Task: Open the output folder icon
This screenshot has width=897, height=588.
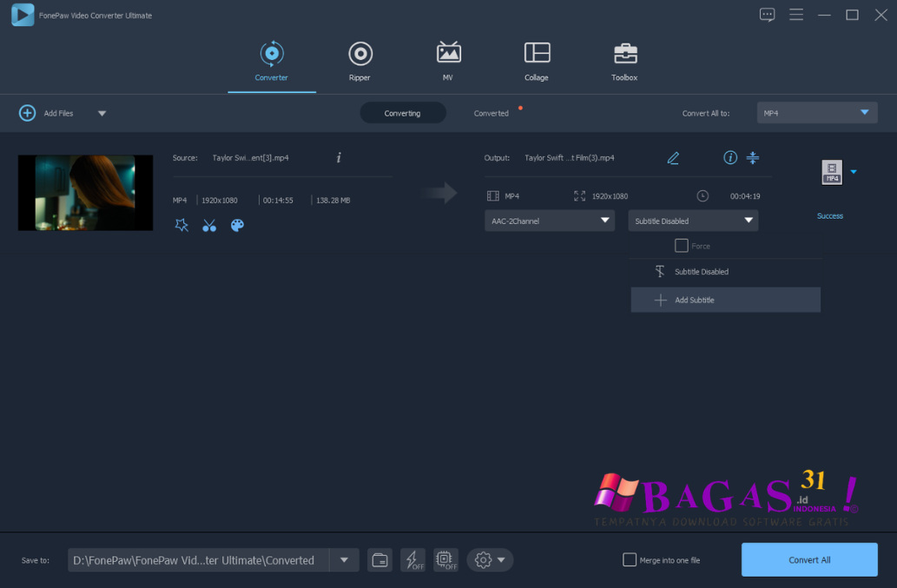Action: coord(379,560)
